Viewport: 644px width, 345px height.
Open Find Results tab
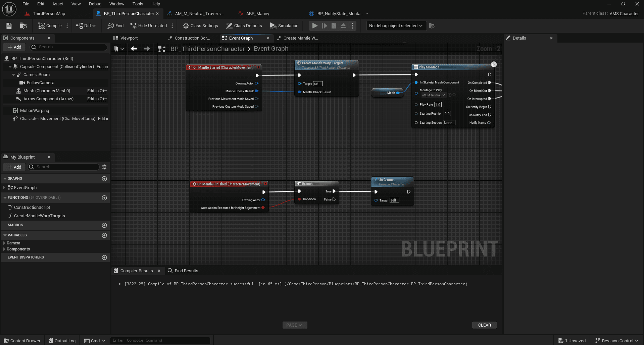tap(183, 271)
